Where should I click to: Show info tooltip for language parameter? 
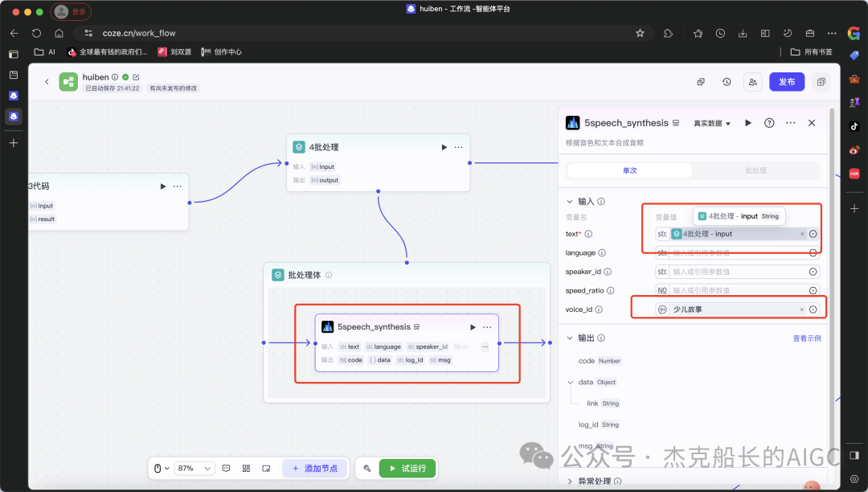click(x=602, y=253)
